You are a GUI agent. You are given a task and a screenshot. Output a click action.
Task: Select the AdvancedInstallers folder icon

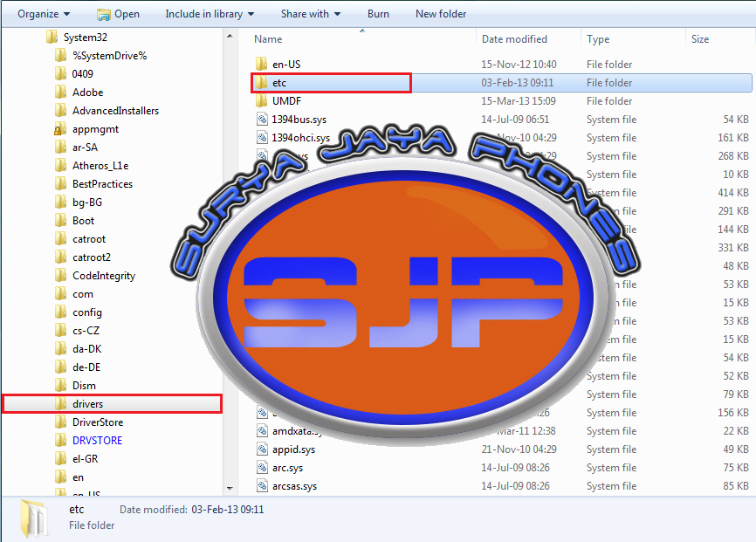pos(60,111)
